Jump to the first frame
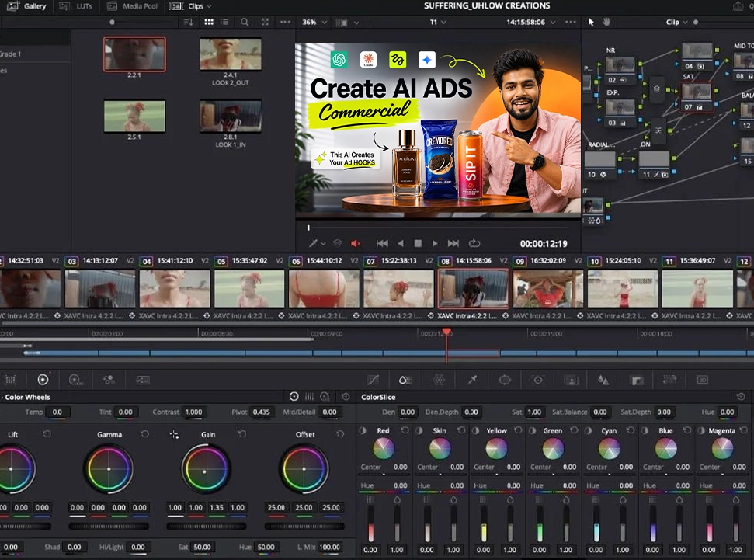The height and width of the screenshot is (560, 754). (382, 243)
